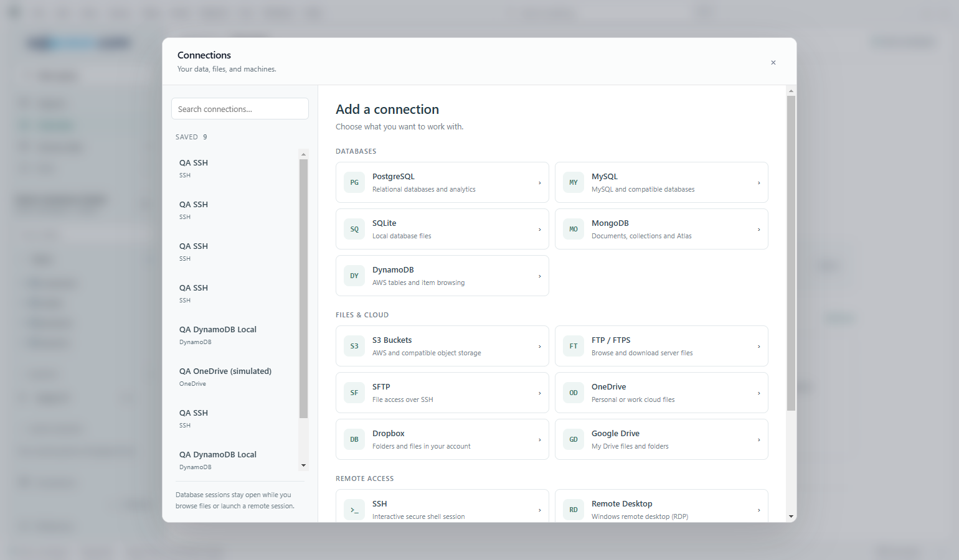Click the terminal prompt icon for SSH
959x560 pixels.
coord(354,510)
